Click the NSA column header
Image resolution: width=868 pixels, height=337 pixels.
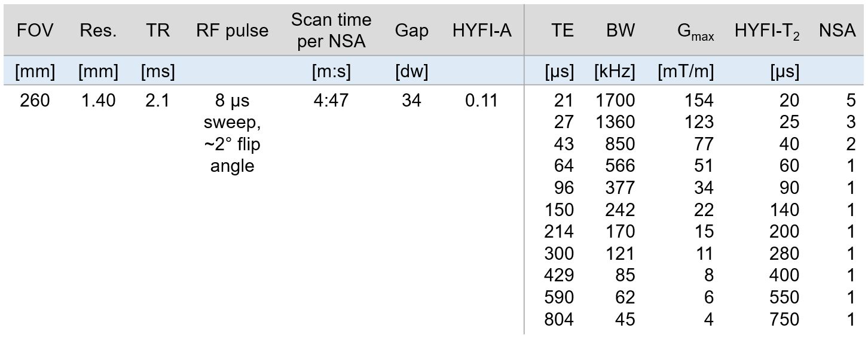838,31
